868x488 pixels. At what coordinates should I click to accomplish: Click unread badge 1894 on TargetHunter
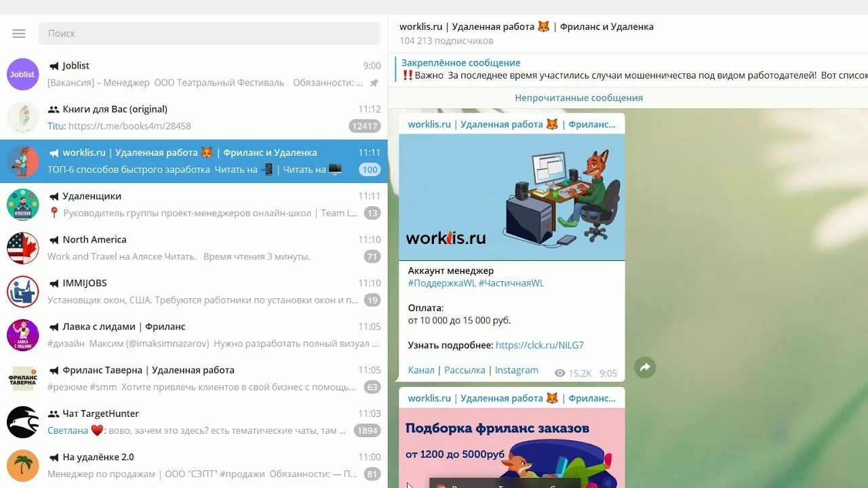pos(367,430)
